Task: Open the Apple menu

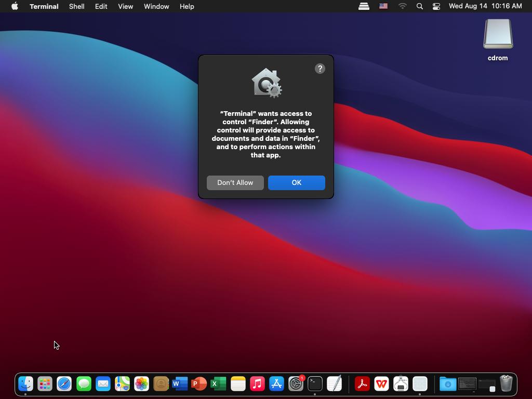Action: click(15, 6)
